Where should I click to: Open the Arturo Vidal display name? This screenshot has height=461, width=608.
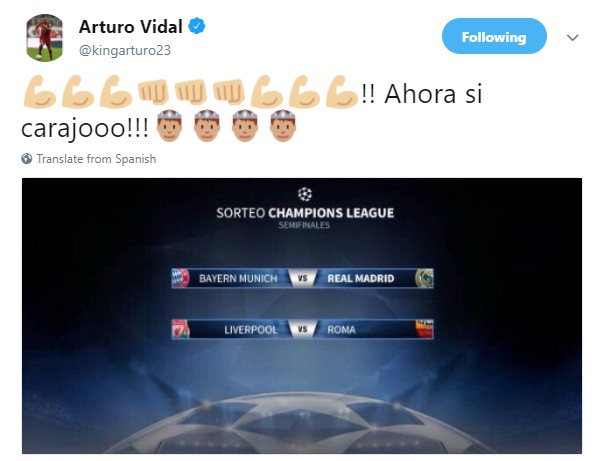point(131,27)
